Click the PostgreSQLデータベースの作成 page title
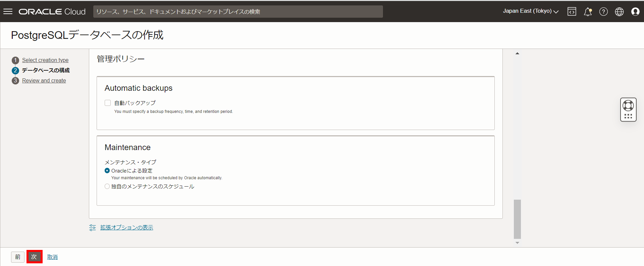Screen dimensions: 644x266 tap(87, 35)
